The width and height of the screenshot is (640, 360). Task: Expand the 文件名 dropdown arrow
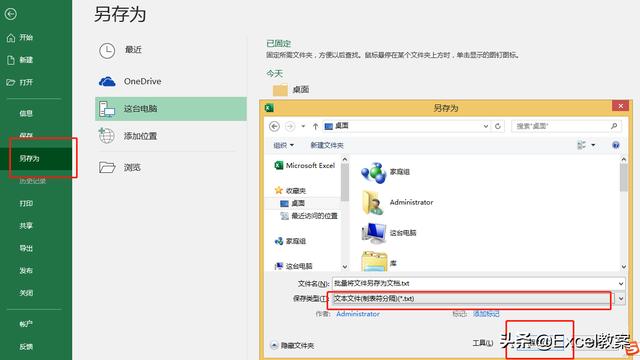[621, 283]
